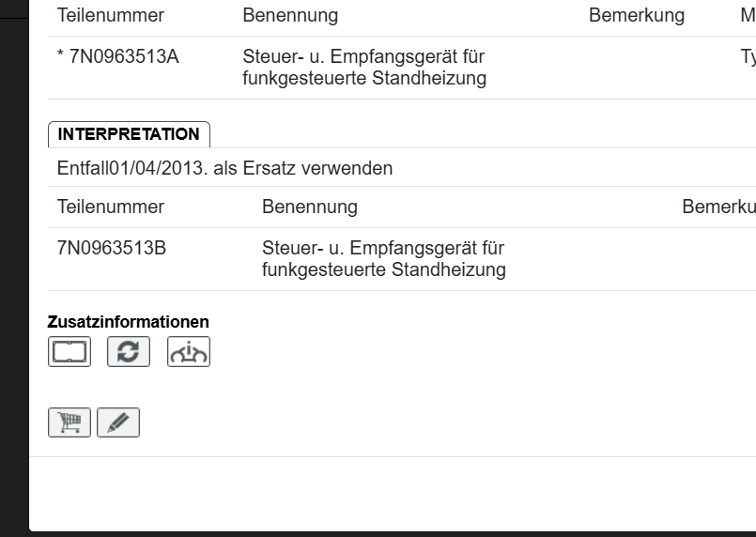Select the INTERPRETATION tab
This screenshot has height=537, width=756.
[x=129, y=134]
